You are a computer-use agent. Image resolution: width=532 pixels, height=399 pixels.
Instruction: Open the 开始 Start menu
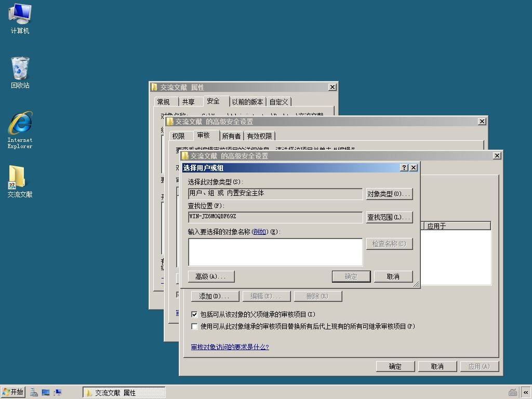pos(13,392)
